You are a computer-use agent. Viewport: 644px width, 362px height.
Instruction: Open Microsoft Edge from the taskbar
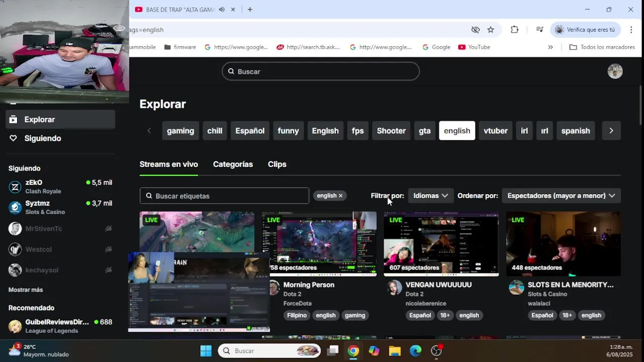(416, 351)
